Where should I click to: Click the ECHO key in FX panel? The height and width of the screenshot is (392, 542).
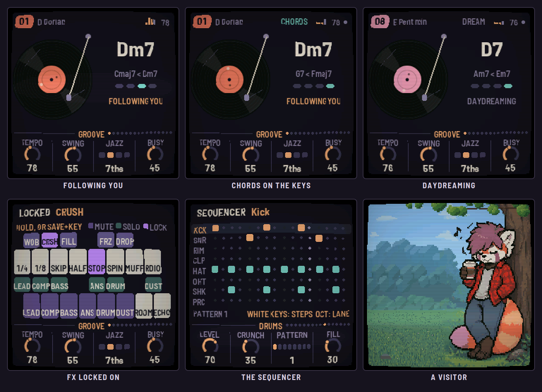[162, 306]
